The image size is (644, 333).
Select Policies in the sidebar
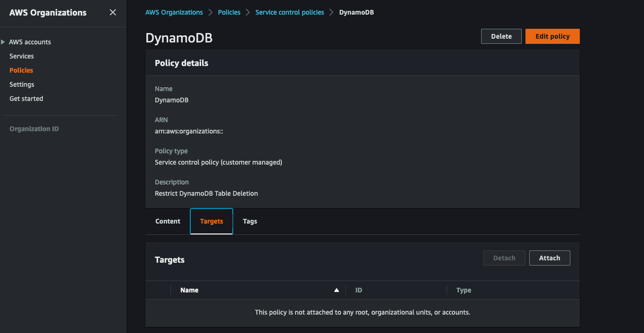[x=21, y=70]
